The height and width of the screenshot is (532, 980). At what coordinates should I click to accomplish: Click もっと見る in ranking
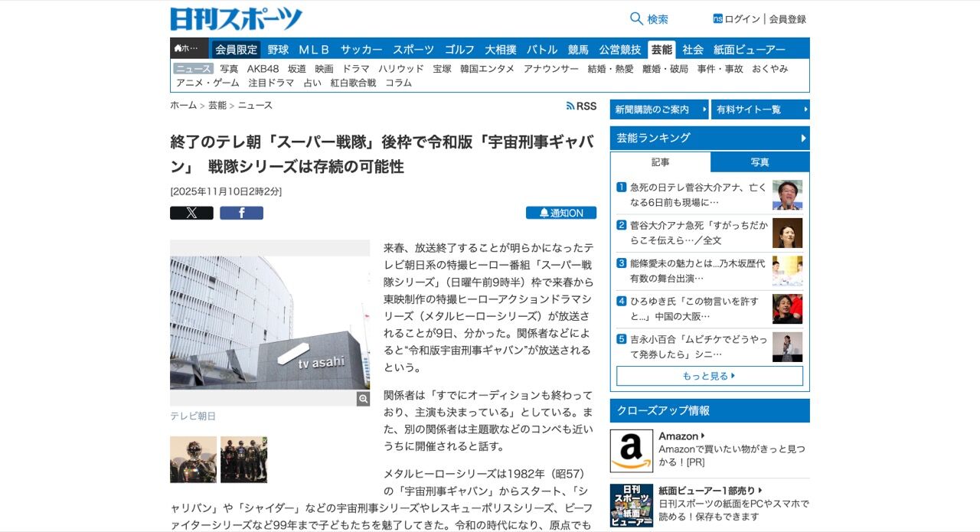coord(710,376)
